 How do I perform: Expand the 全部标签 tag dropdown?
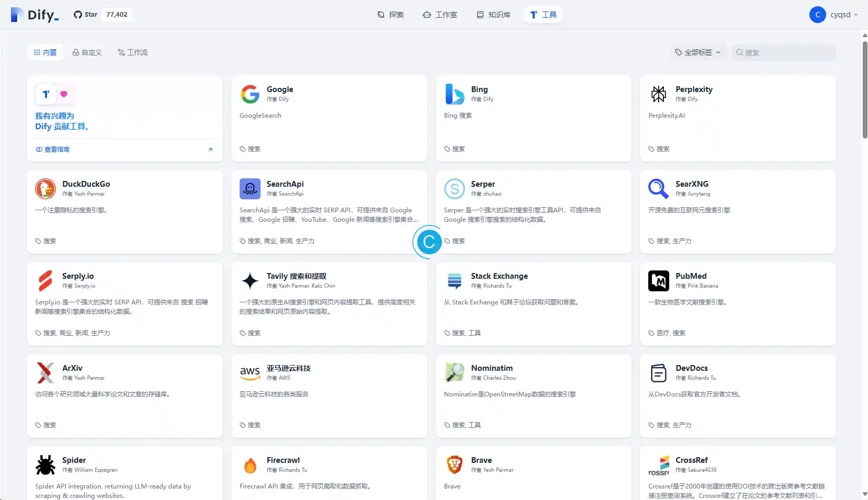698,52
